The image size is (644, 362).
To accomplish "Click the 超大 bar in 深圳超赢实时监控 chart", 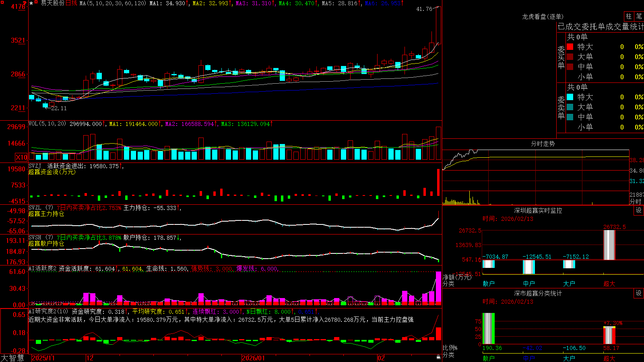I will click(x=609, y=245).
